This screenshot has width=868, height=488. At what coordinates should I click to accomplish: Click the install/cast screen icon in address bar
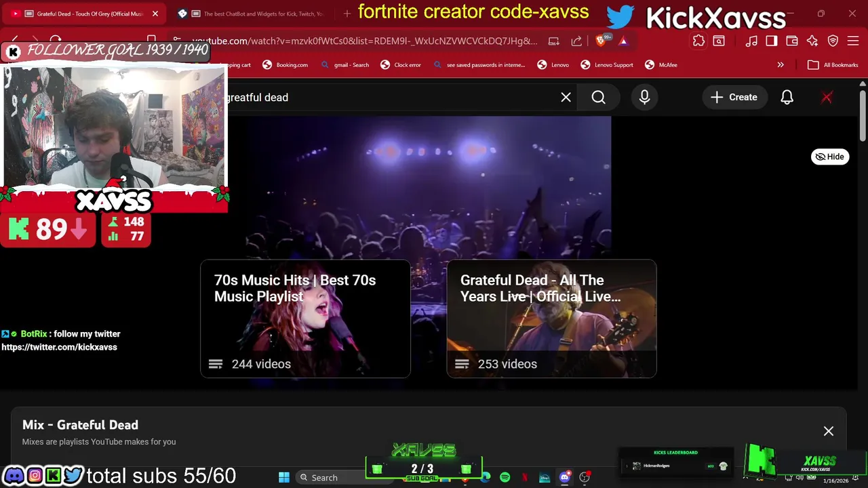pos(554,41)
